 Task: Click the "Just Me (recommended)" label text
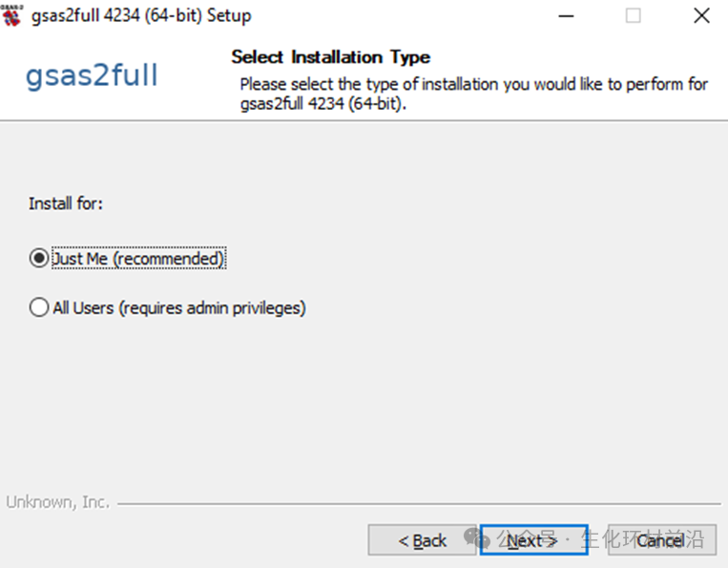coord(139,259)
